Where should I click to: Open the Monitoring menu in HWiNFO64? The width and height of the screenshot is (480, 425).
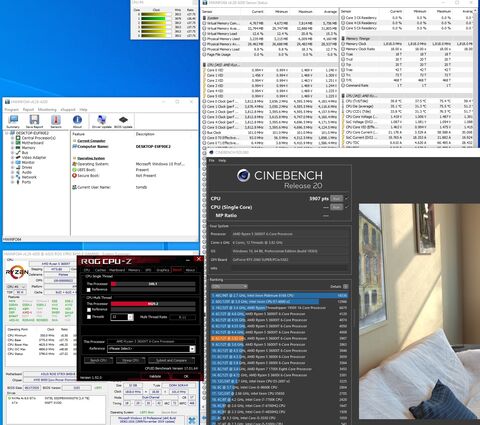[x=47, y=109]
